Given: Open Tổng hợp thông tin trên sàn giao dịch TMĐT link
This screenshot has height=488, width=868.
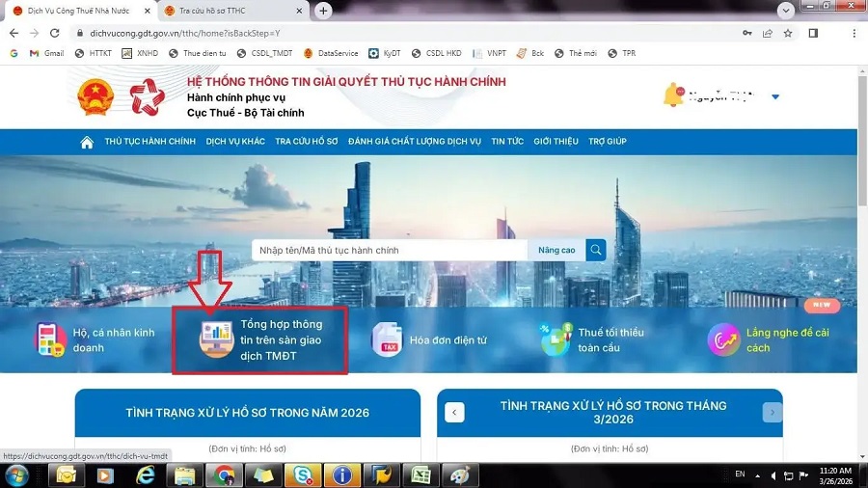Looking at the screenshot, I should point(282,339).
